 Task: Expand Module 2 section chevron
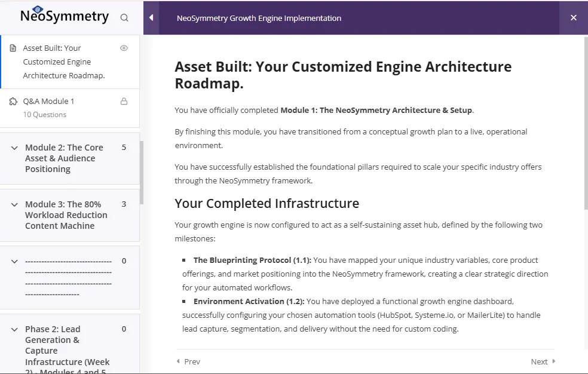point(14,148)
